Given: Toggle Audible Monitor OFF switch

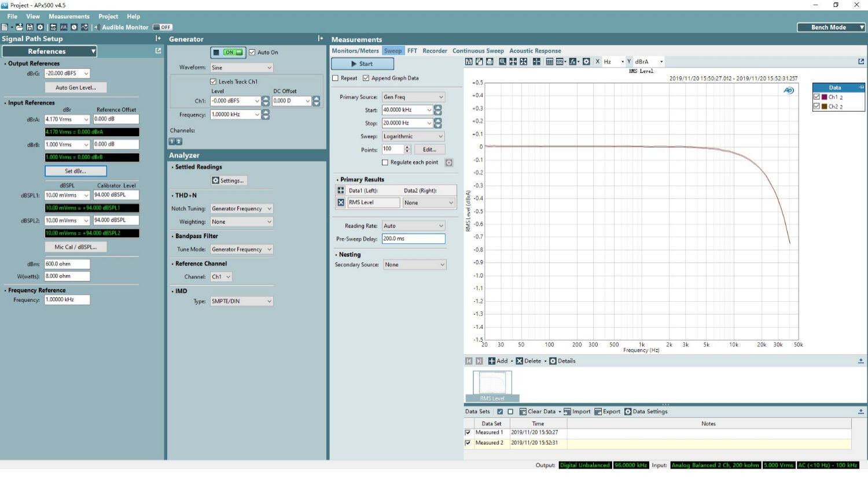Looking at the screenshot, I should pyautogui.click(x=163, y=27).
